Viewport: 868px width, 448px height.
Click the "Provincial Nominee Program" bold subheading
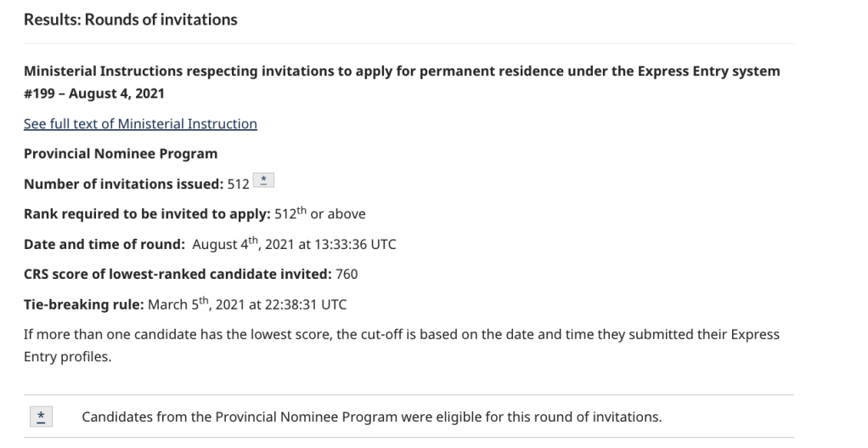point(121,154)
